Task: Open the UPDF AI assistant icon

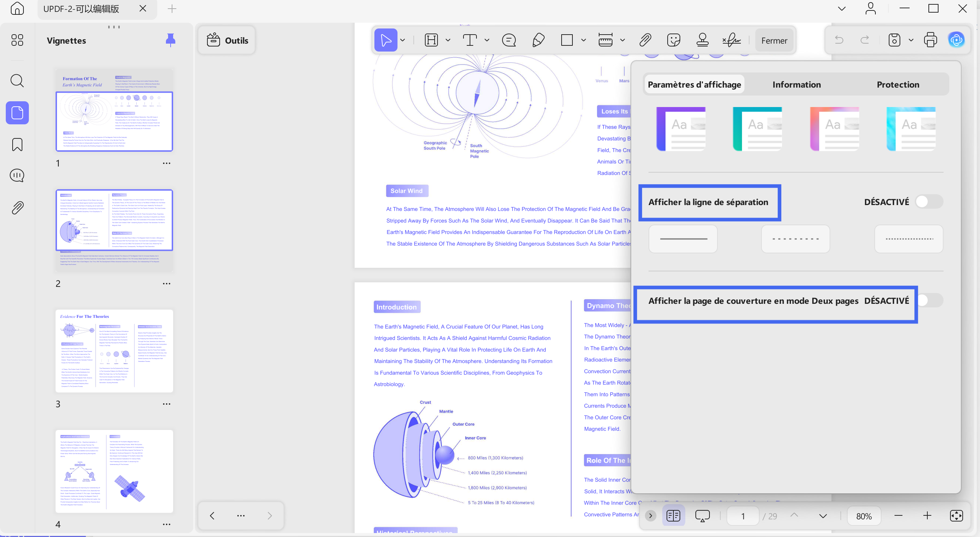Action: [956, 40]
